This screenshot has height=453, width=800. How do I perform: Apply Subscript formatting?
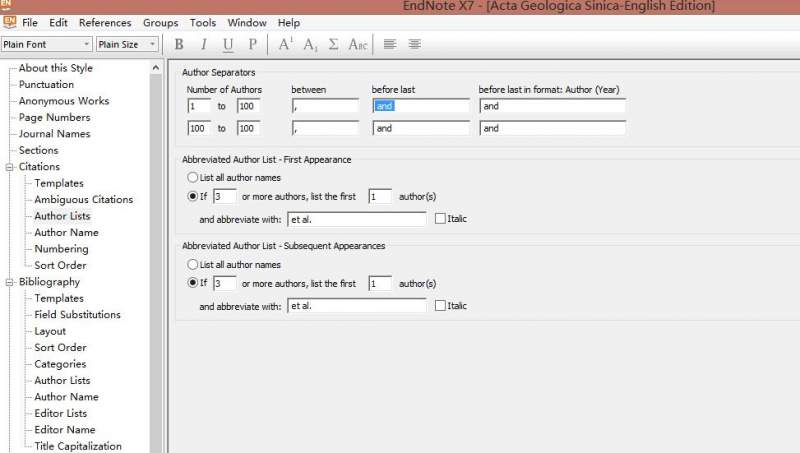coord(310,44)
